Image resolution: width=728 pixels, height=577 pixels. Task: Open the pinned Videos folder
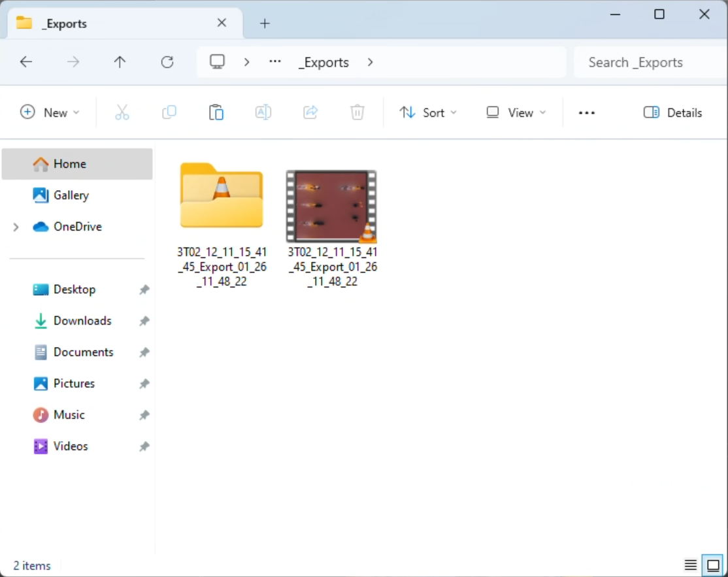[x=70, y=446]
